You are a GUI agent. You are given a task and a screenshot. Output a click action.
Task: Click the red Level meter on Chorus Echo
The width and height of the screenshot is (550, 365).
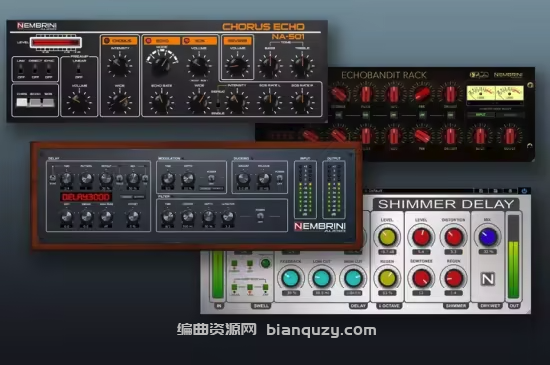point(55,42)
